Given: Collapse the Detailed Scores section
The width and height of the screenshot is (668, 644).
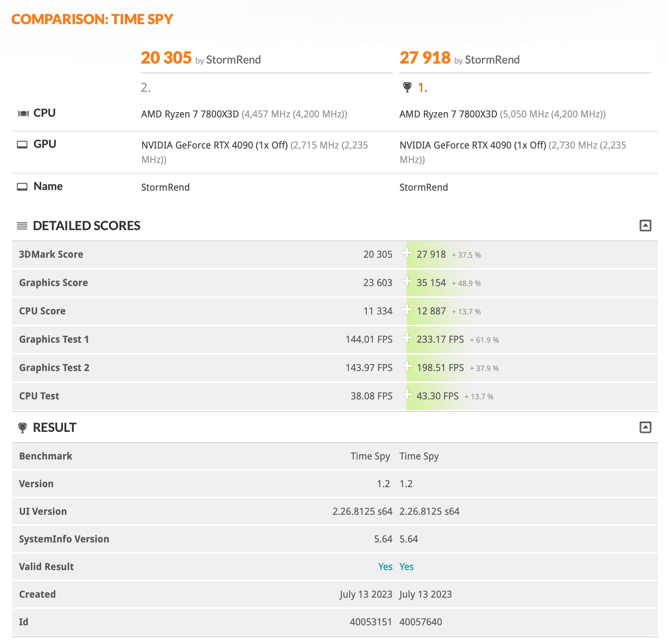Looking at the screenshot, I should tap(645, 226).
